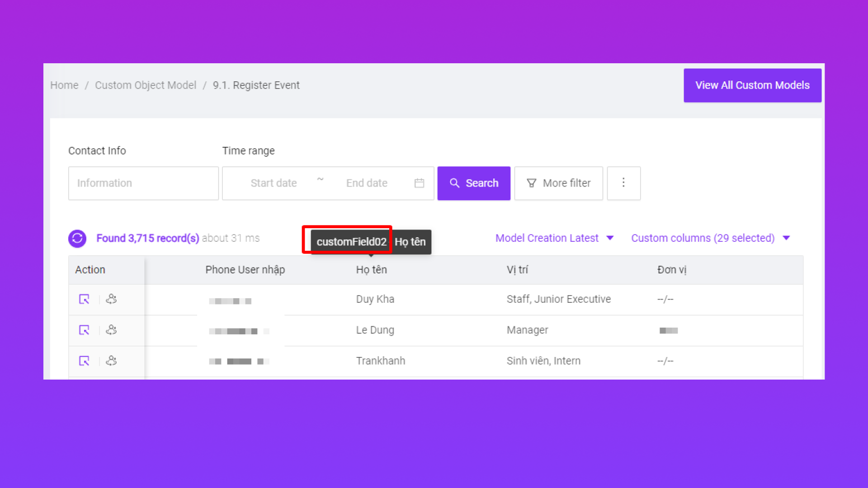The width and height of the screenshot is (868, 488).
Task: Focus the Contact Info information field
Action: coord(143,183)
